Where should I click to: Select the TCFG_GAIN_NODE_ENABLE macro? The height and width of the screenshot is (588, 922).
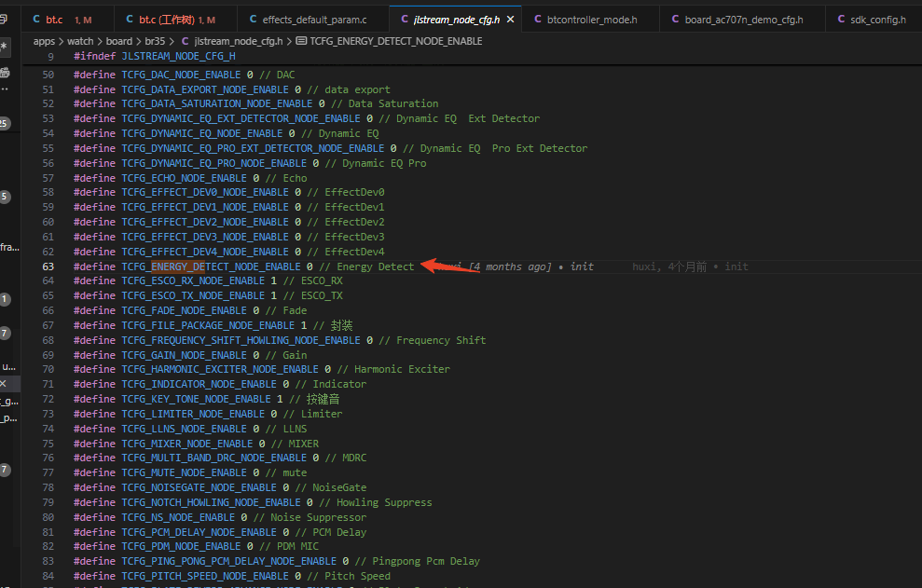pos(184,355)
